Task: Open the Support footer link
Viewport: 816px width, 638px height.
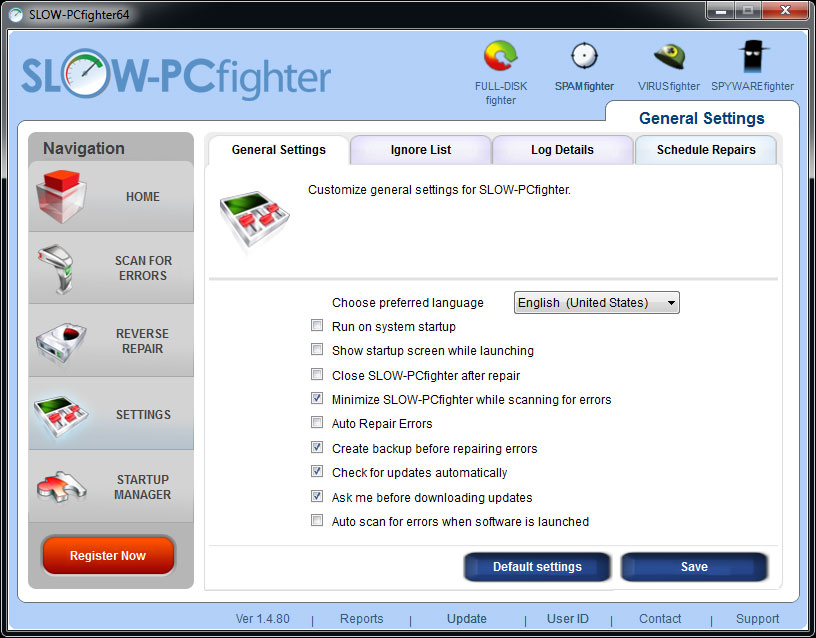Action: (757, 619)
